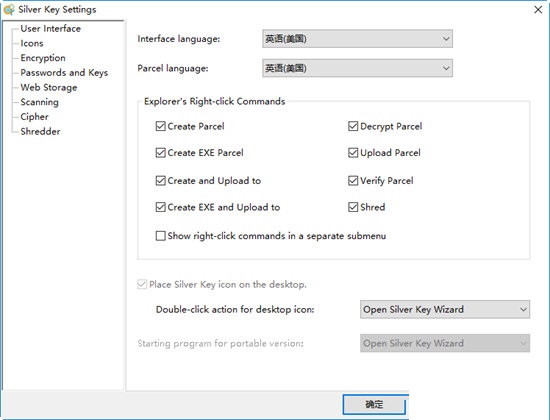Click the 确定 confirm button

(x=375, y=404)
